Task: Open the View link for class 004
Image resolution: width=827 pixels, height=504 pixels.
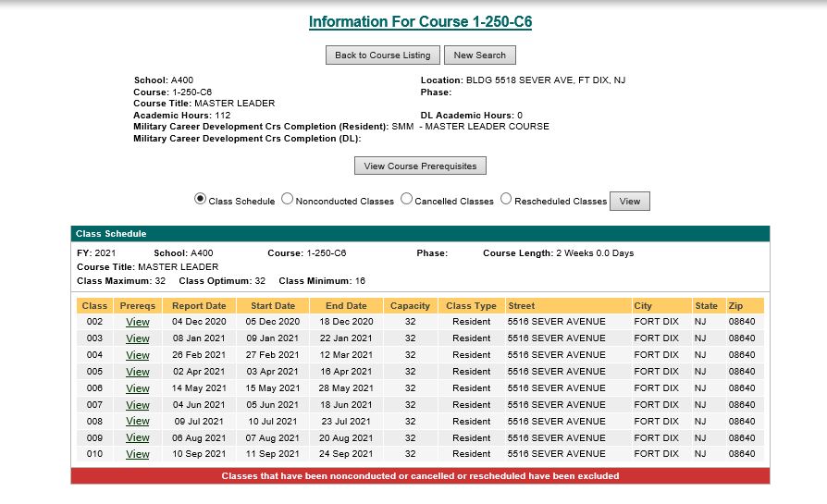Action: tap(138, 355)
